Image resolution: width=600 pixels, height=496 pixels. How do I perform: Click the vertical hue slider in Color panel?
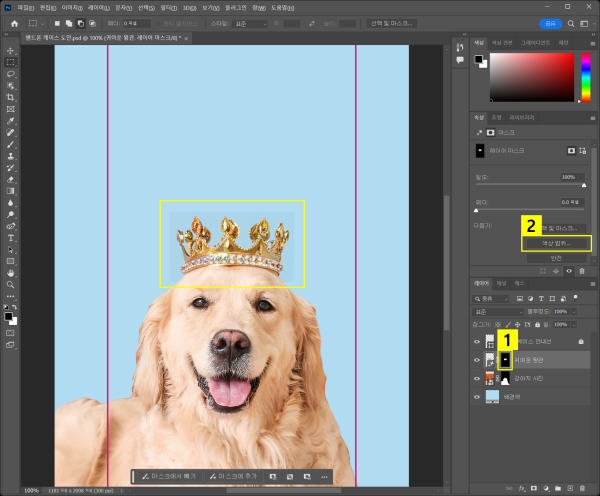pos(584,77)
